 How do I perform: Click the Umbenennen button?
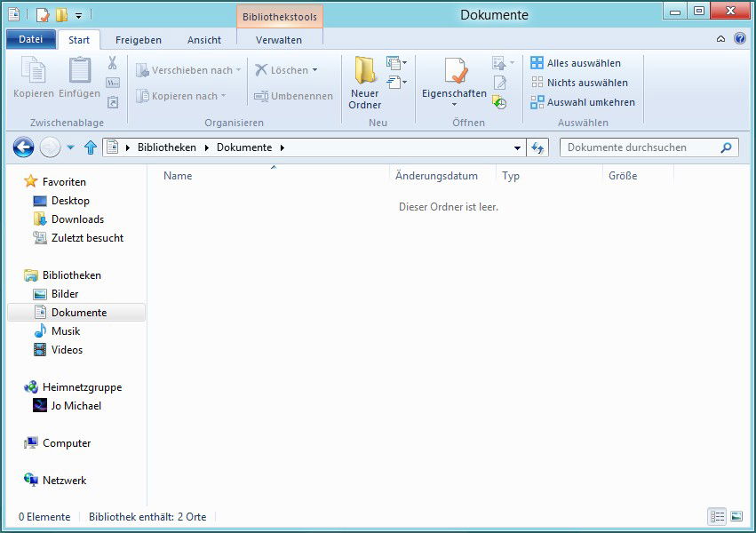[x=294, y=96]
